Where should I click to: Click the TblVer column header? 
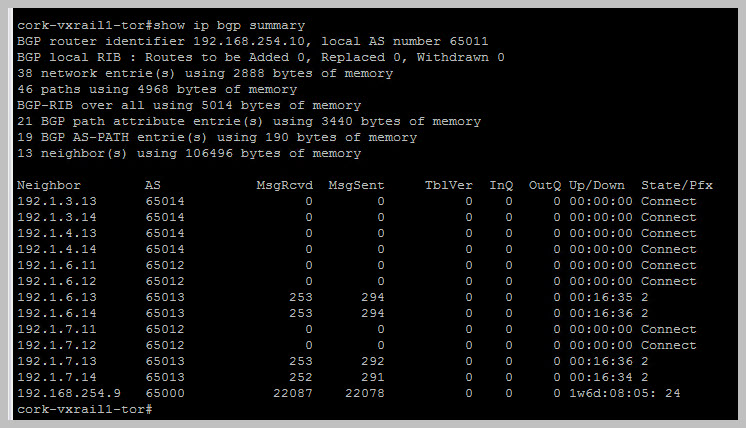click(448, 185)
